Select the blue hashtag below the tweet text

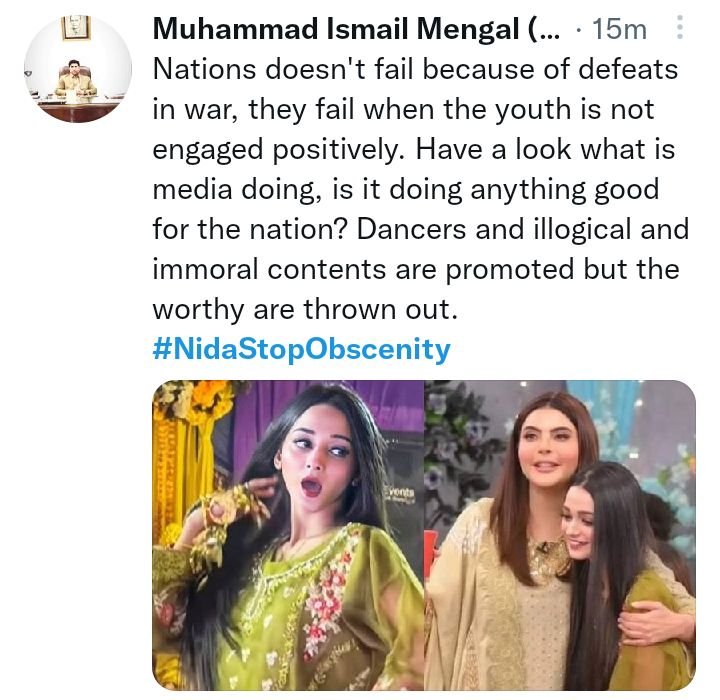pyautogui.click(x=301, y=349)
